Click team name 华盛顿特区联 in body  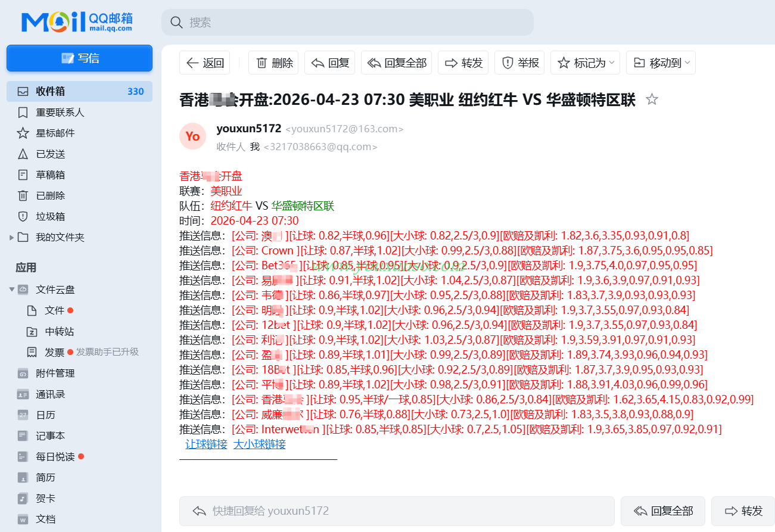pyautogui.click(x=303, y=206)
